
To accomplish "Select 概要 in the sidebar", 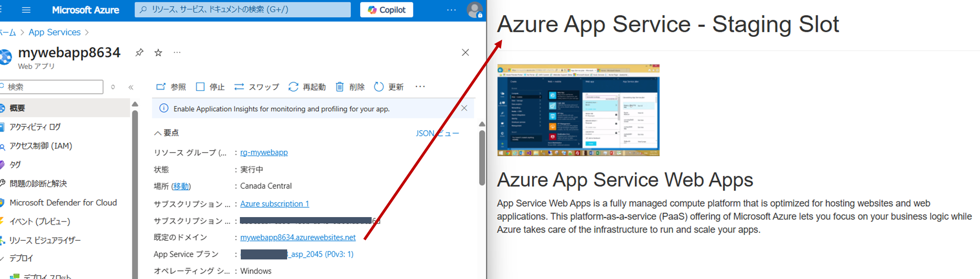I will coord(65,108).
